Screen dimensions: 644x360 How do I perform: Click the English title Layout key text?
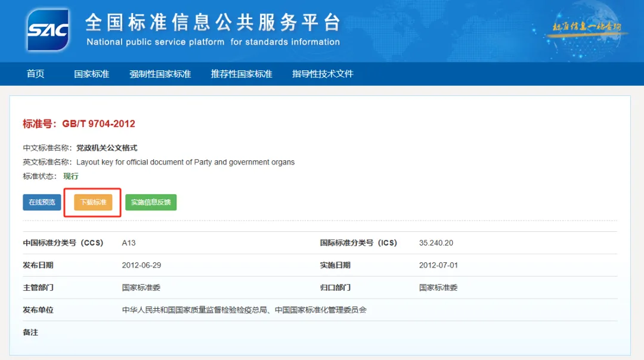point(185,162)
